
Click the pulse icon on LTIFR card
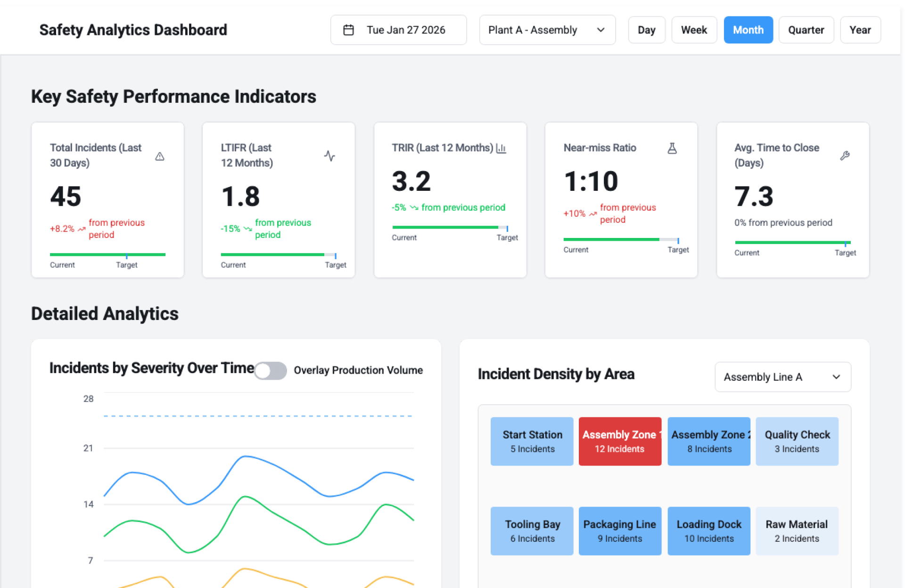click(329, 156)
